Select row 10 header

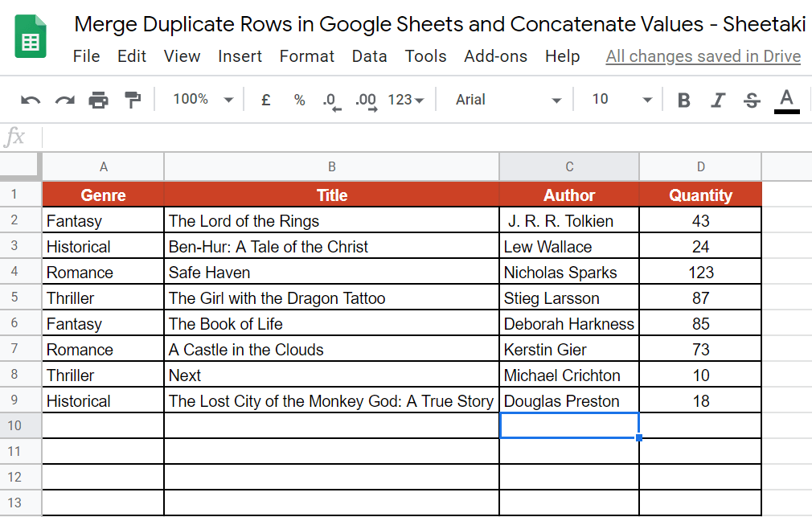pyautogui.click(x=20, y=426)
